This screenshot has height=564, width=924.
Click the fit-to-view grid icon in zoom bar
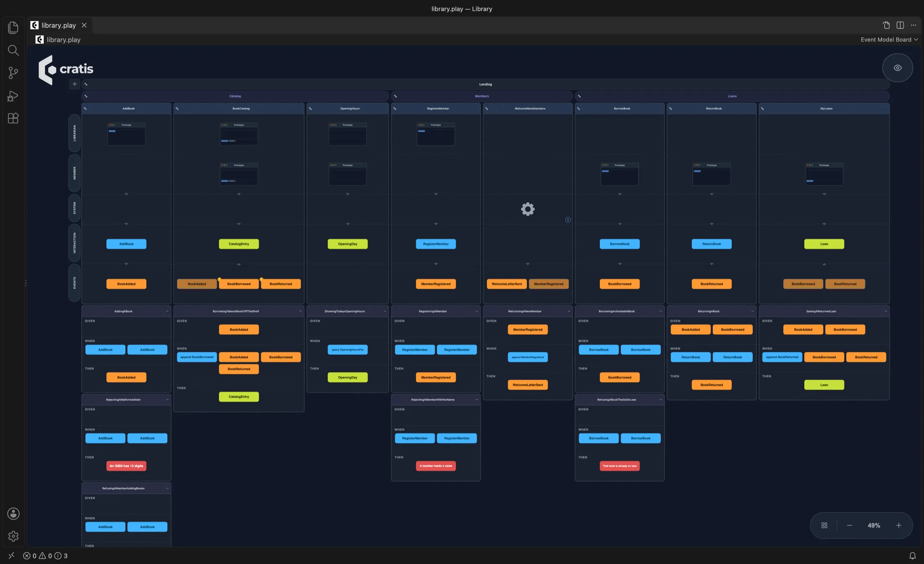[x=824, y=525]
